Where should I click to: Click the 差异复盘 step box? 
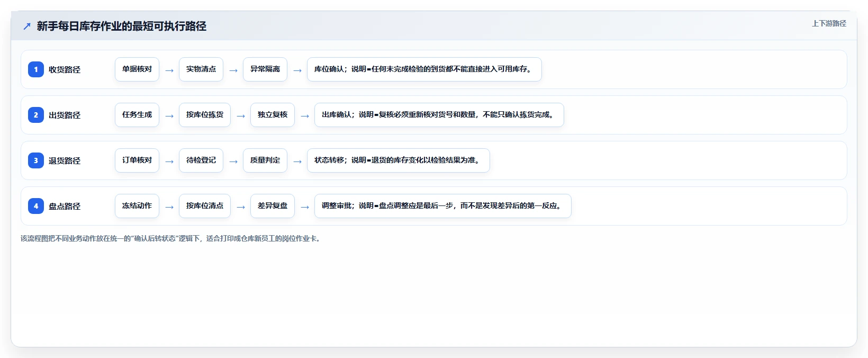pos(273,206)
